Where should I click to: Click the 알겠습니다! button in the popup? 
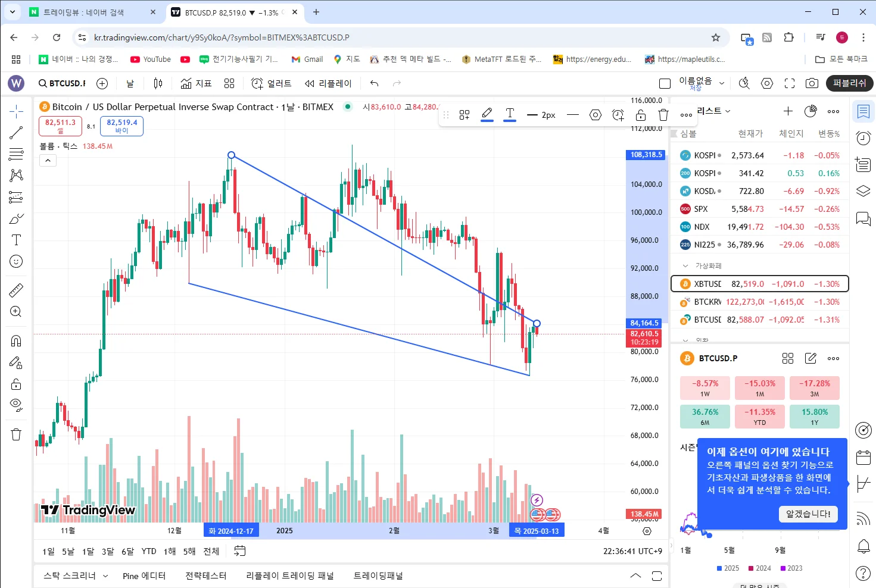808,514
